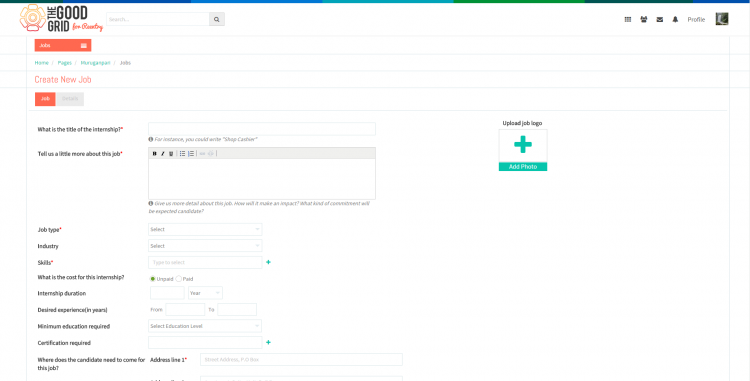Open the Select Education Level dropdown
The width and height of the screenshot is (750, 381).
click(205, 326)
